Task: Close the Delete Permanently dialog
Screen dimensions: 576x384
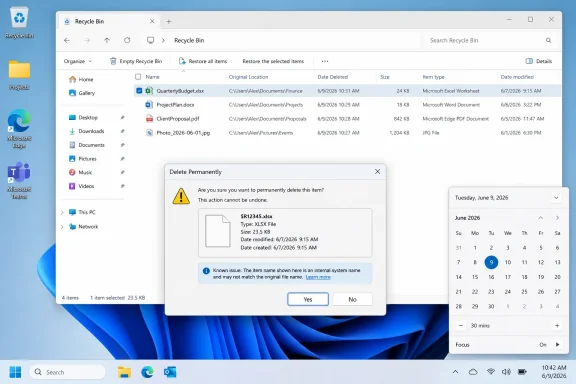Action: 377,172
